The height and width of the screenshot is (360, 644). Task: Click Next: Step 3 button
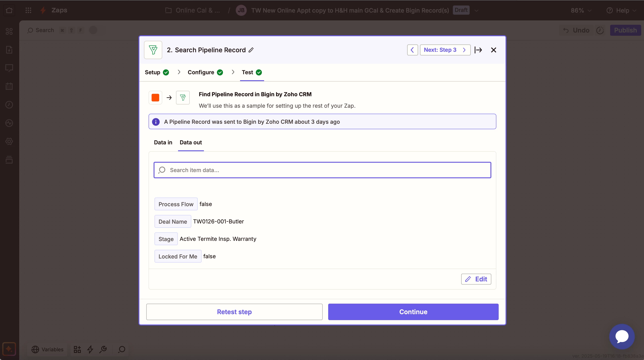point(445,50)
